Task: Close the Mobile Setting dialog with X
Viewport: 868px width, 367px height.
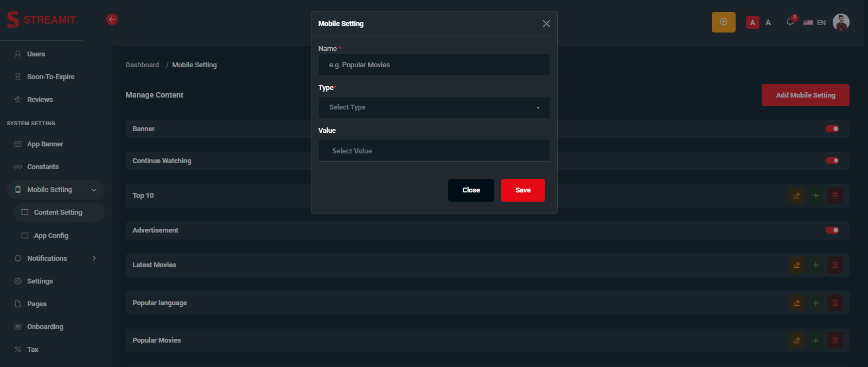Action: pyautogui.click(x=546, y=24)
